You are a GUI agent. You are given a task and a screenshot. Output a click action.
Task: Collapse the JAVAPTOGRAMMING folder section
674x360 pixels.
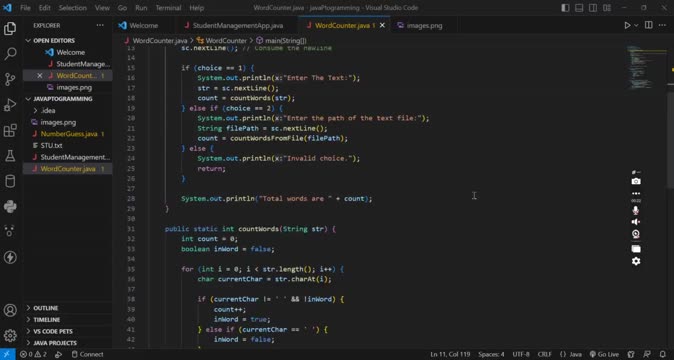coord(62,99)
